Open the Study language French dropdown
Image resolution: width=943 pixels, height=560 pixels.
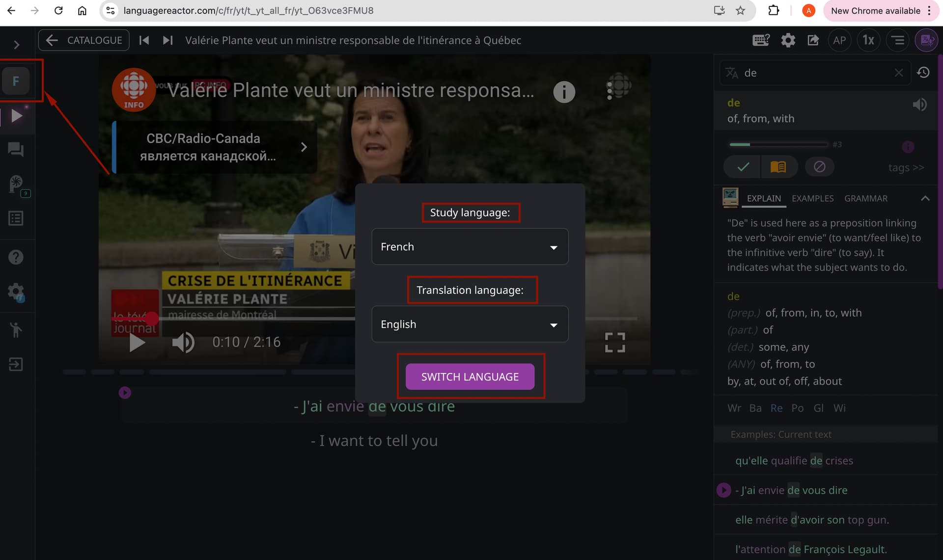470,246
